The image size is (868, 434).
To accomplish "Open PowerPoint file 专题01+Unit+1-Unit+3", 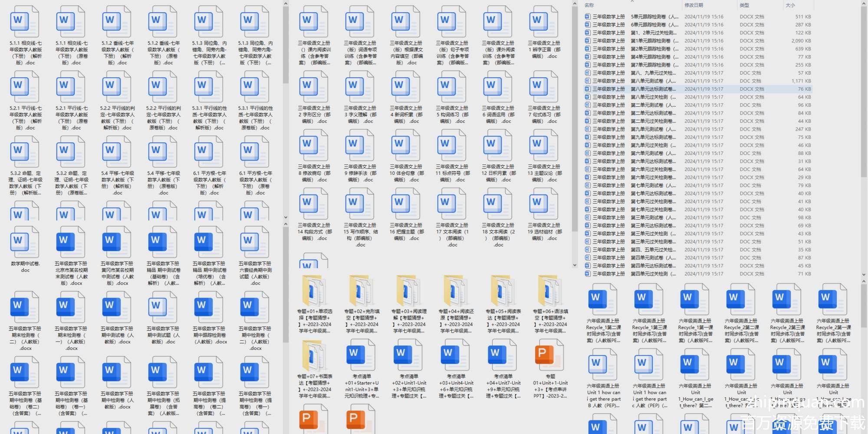I will (550, 357).
